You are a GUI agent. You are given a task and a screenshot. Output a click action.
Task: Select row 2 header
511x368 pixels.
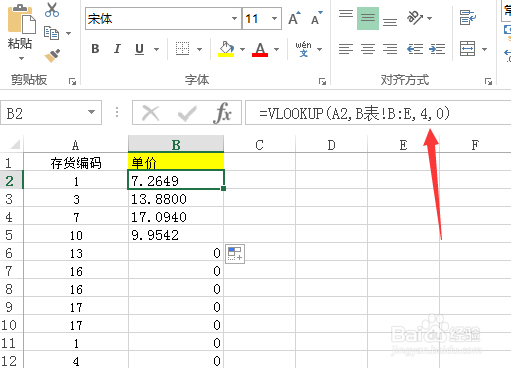[11, 181]
